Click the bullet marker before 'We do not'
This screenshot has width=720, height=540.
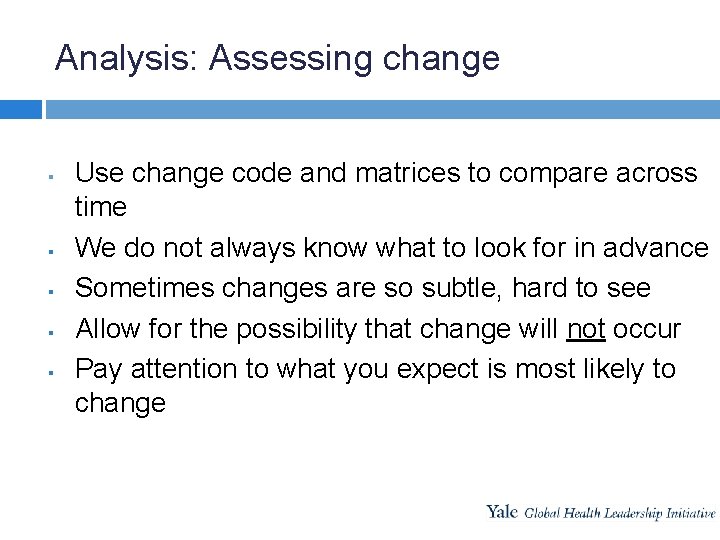click(x=51, y=251)
